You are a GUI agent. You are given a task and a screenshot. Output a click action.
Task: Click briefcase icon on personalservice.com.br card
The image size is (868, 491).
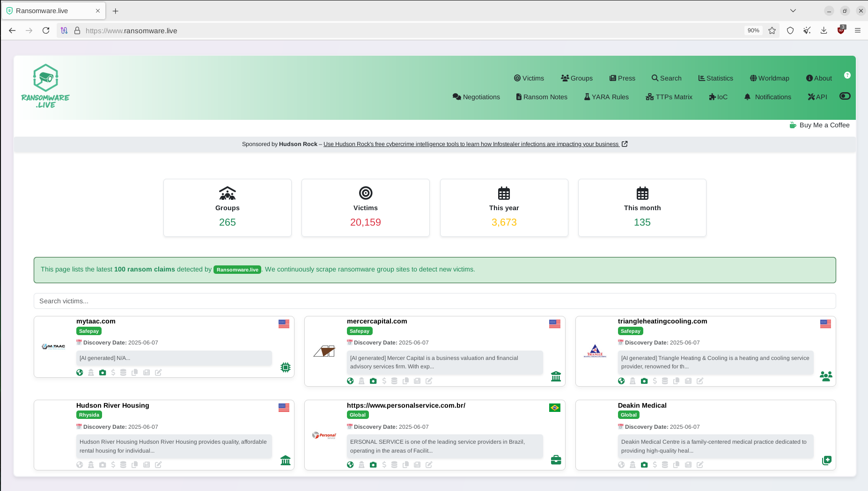pyautogui.click(x=556, y=460)
